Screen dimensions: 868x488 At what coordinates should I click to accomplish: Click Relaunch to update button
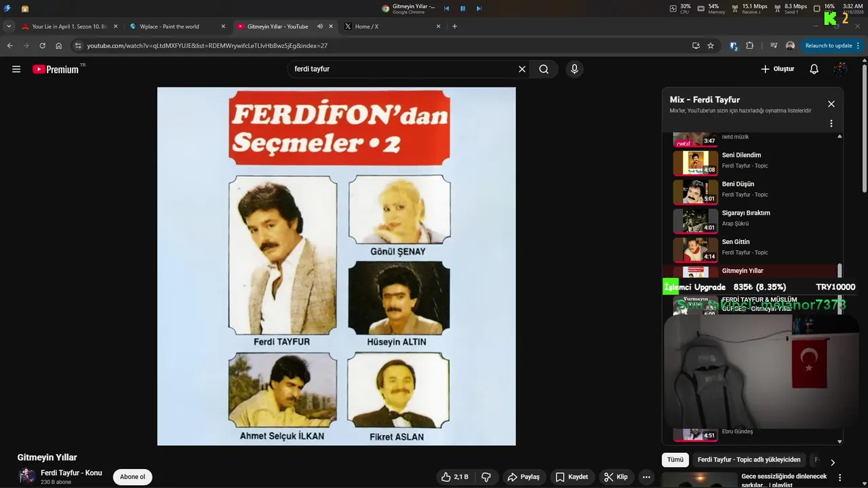[832, 45]
